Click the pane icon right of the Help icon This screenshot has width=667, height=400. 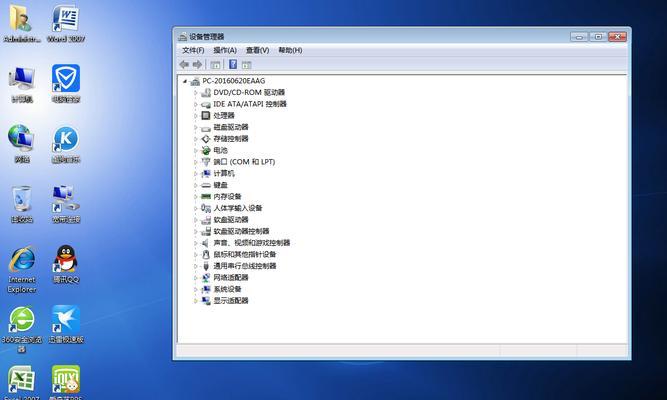point(247,65)
